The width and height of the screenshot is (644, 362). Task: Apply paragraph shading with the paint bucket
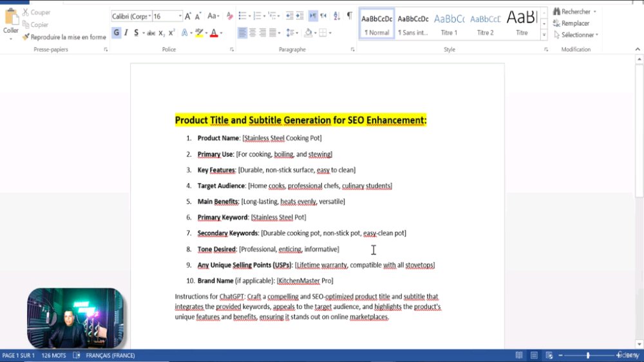tap(308, 33)
